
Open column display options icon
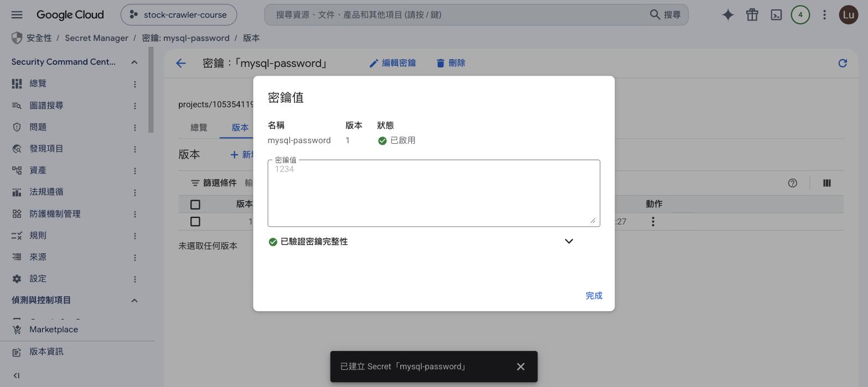pyautogui.click(x=826, y=183)
